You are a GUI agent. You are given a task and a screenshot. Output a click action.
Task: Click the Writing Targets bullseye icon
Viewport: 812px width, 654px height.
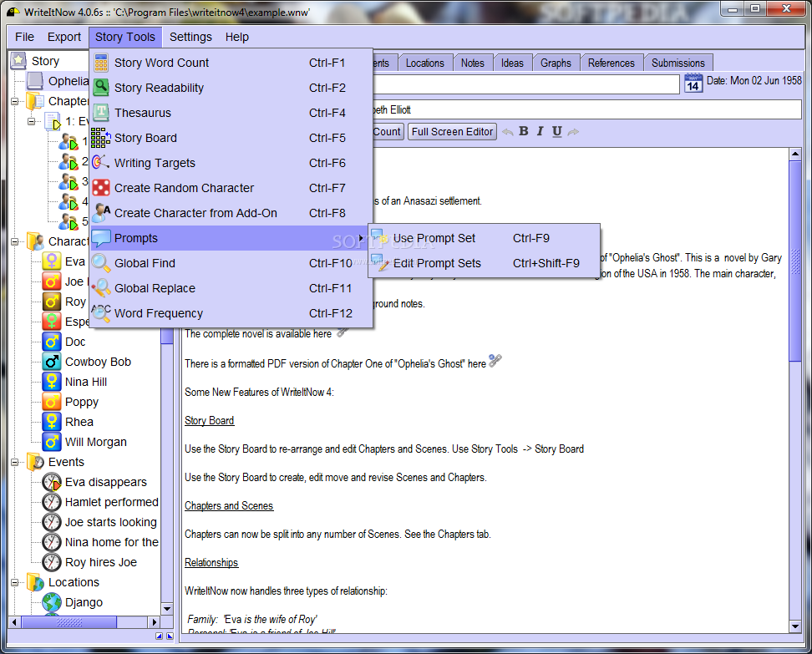pyautogui.click(x=100, y=163)
